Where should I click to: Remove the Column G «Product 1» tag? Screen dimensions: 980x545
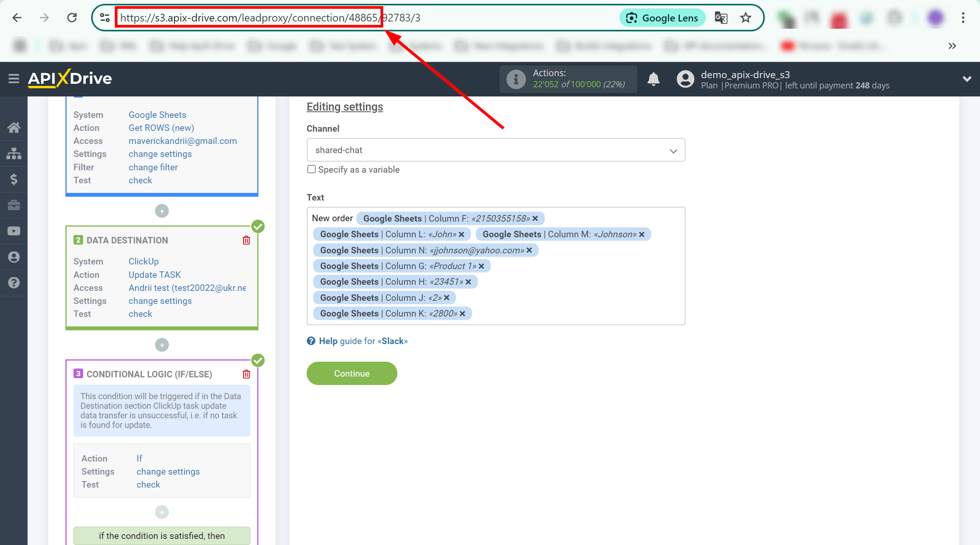[x=481, y=266]
